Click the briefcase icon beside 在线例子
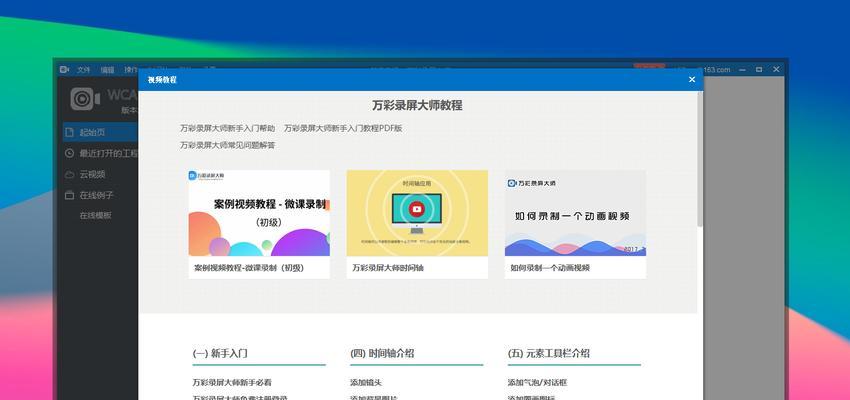Screen dimensions: 850x400 69,195
